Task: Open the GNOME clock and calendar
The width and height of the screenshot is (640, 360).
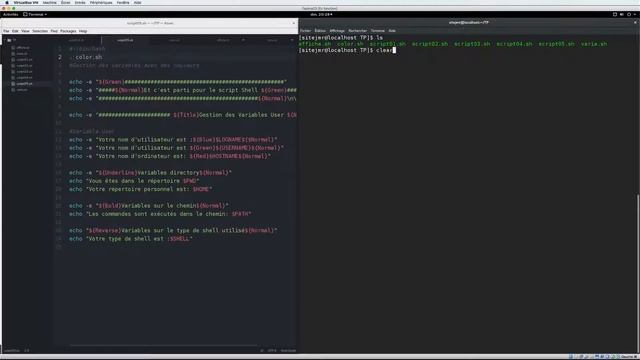Action: [x=321, y=14]
